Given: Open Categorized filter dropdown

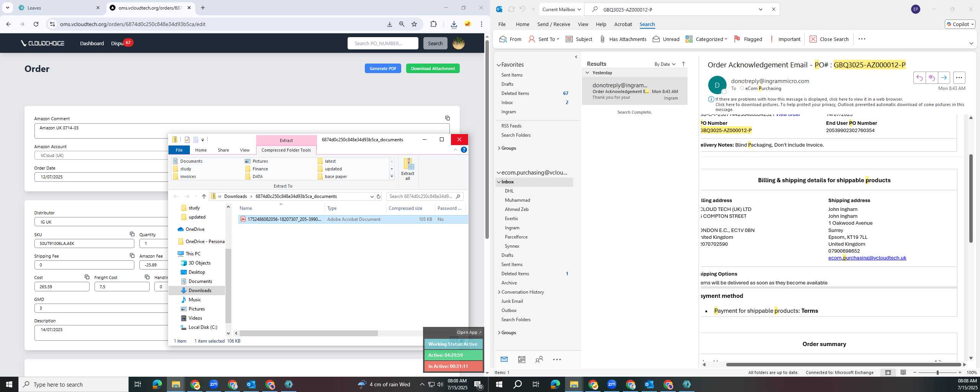Looking at the screenshot, I should click(x=706, y=39).
